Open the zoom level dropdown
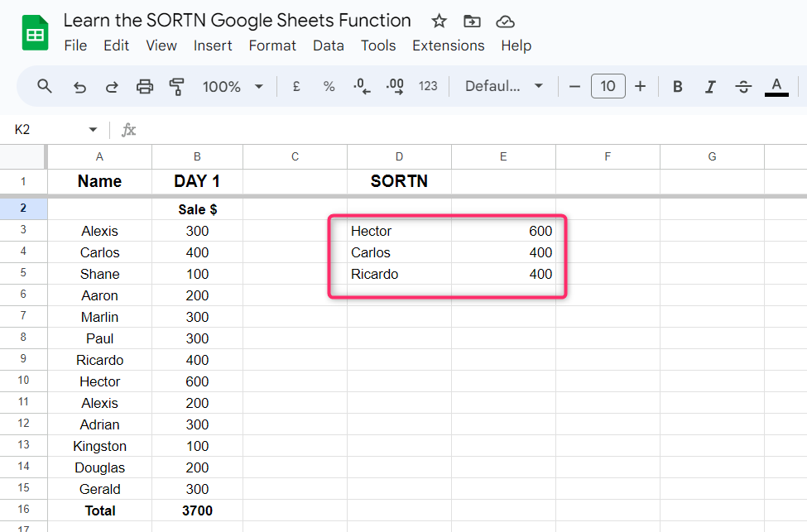Screen dimensions: 807x532 pos(233,86)
